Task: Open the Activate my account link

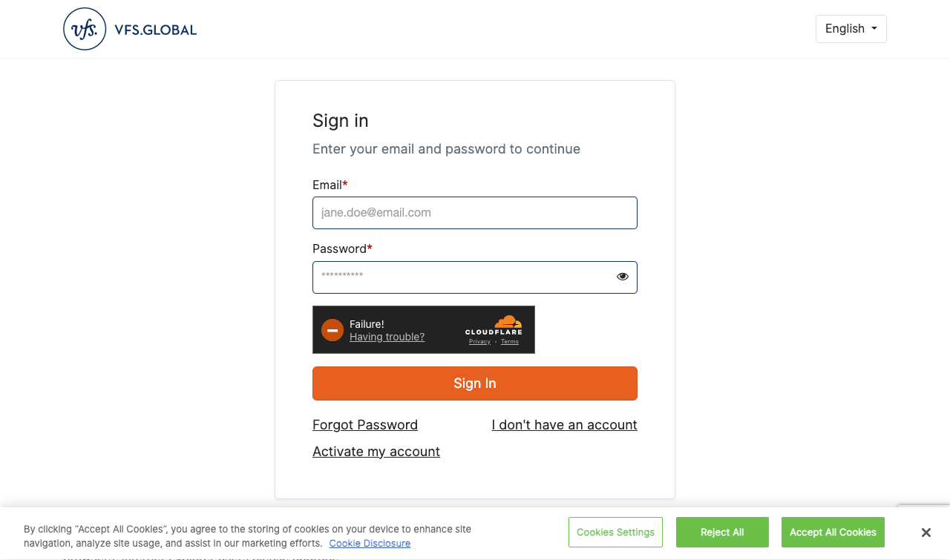Action: point(376,452)
